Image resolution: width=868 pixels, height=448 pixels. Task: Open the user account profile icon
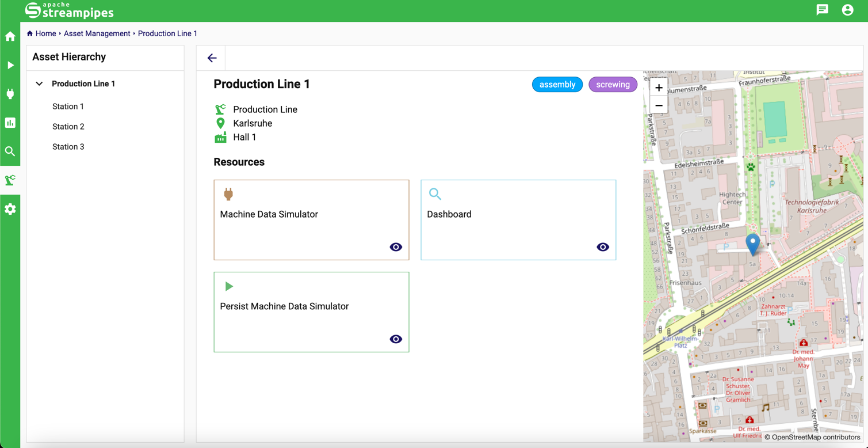coord(847,10)
